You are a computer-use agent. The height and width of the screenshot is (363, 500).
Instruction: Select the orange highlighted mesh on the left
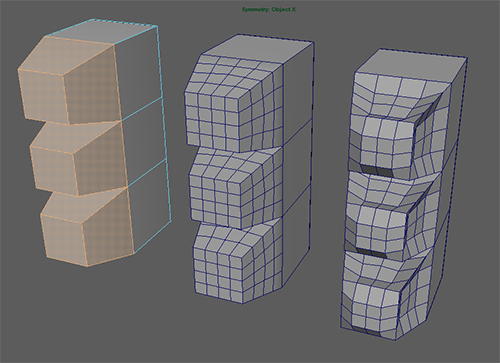pyautogui.click(x=93, y=143)
